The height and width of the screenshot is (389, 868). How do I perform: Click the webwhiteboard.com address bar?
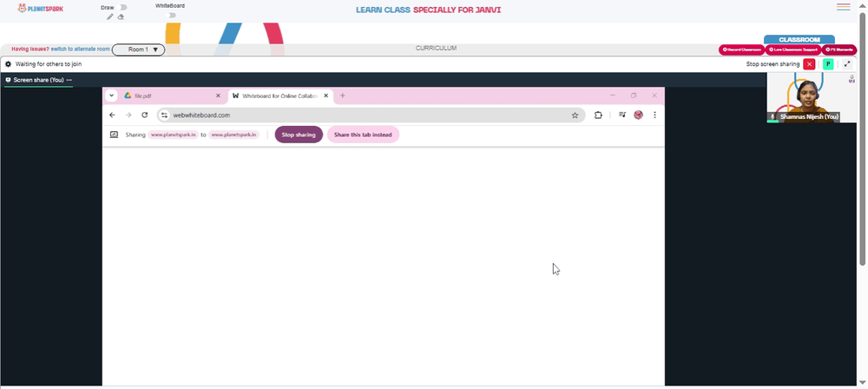click(x=371, y=115)
